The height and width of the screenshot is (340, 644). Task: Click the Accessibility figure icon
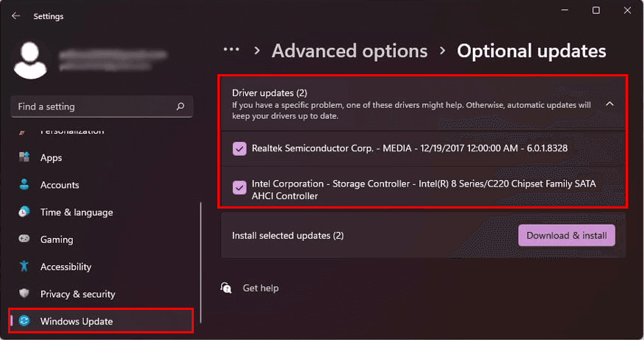(24, 267)
